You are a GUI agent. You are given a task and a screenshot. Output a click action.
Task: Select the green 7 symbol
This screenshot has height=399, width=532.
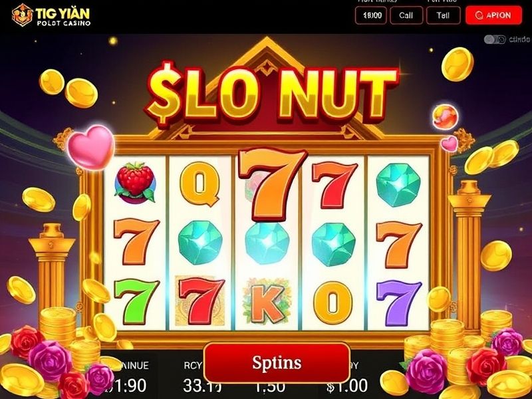coord(136,301)
